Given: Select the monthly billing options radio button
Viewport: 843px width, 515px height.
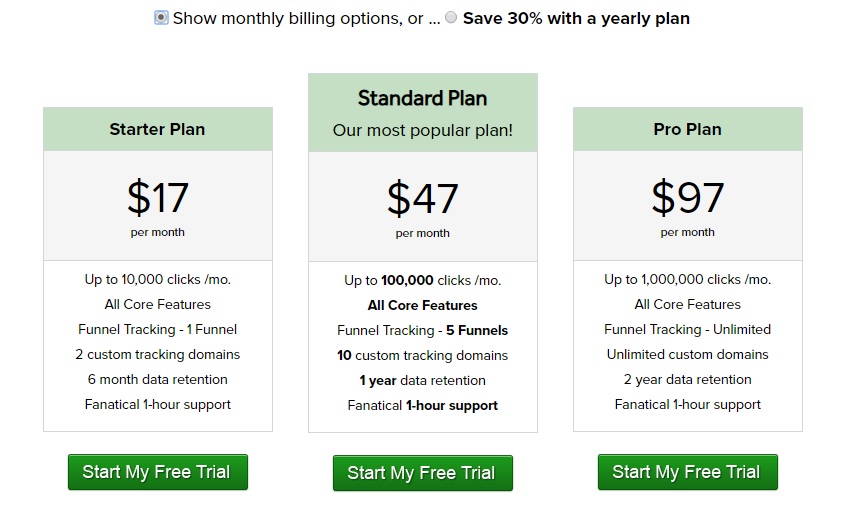Looking at the screenshot, I should pyautogui.click(x=161, y=18).
